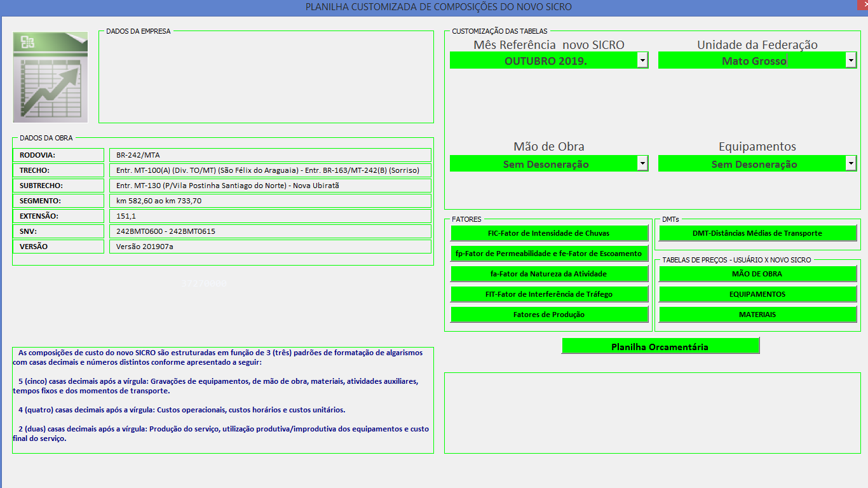
Task: Click the Fatores de Produção button
Action: click(x=550, y=315)
